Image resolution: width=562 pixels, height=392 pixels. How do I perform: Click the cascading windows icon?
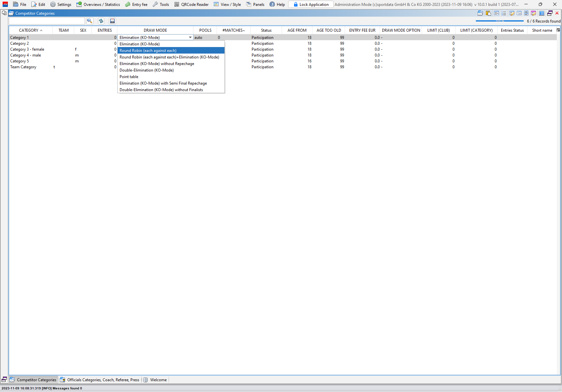tap(550, 13)
